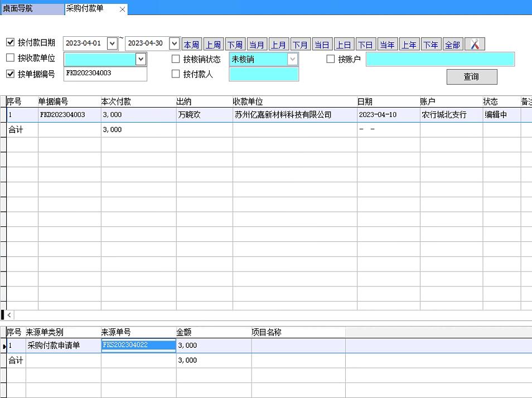
Task: Click the horizontal scrollbar left arrow
Action: (9, 315)
